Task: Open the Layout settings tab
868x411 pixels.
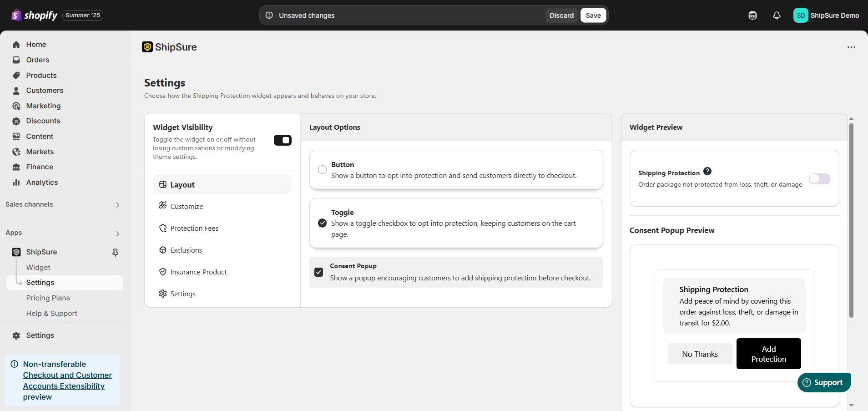Action: 222,184
